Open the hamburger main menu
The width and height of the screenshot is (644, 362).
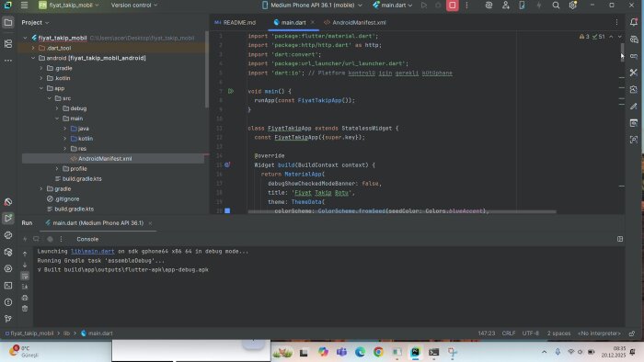pos(24,6)
